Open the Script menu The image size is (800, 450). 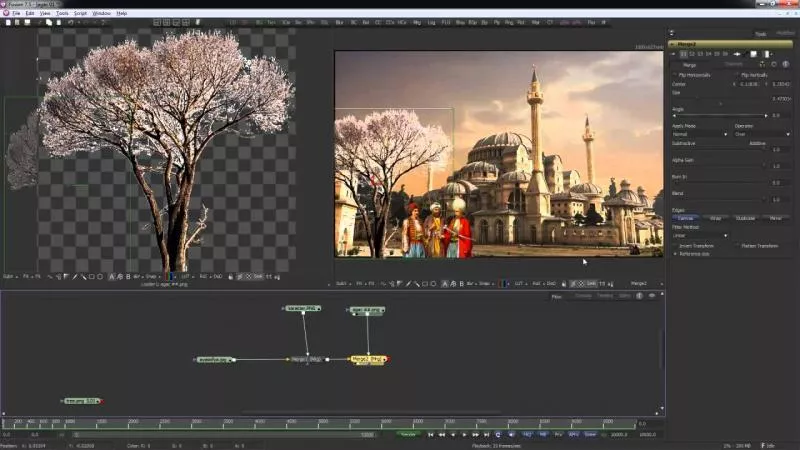79,13
